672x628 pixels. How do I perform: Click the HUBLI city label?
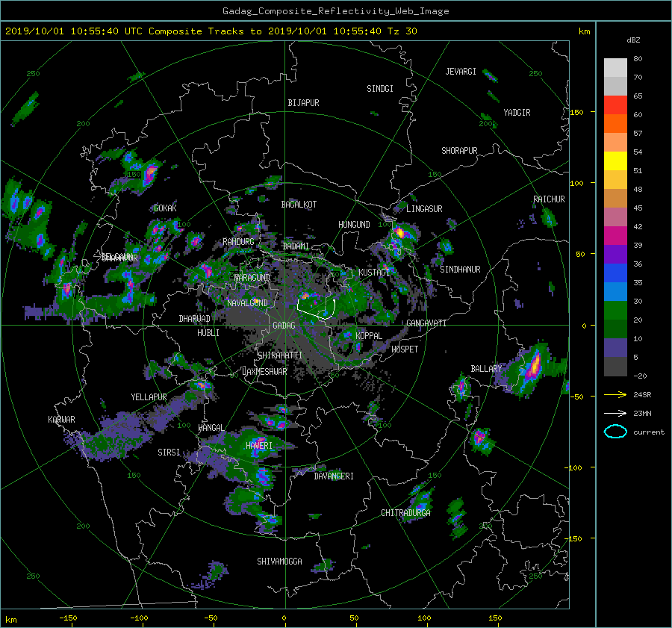pyautogui.click(x=208, y=332)
